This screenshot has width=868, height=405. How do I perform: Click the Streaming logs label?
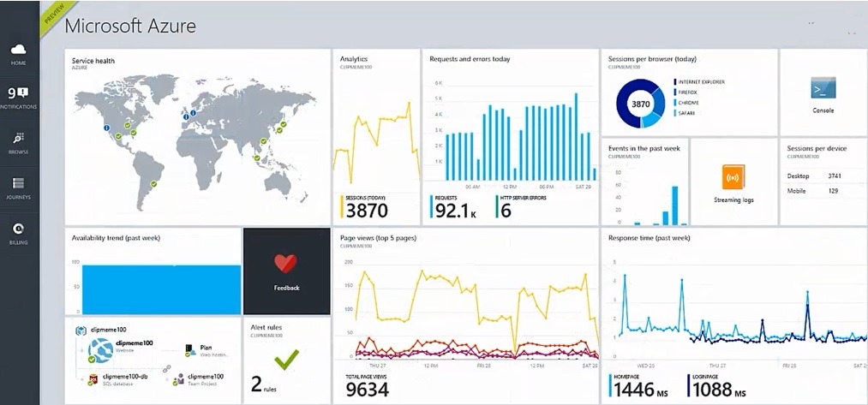pyautogui.click(x=733, y=200)
